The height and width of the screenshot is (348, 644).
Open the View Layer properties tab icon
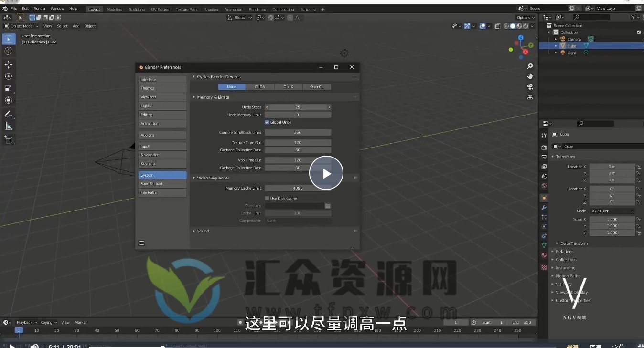click(x=544, y=167)
